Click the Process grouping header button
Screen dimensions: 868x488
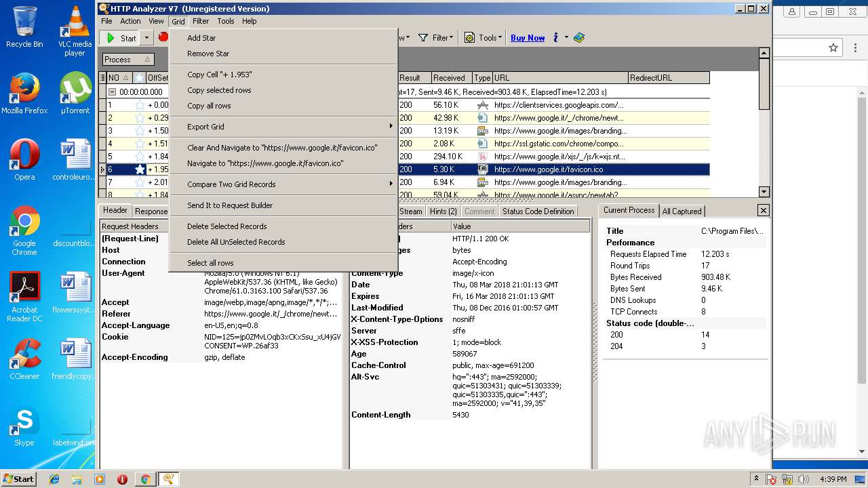tap(127, 60)
